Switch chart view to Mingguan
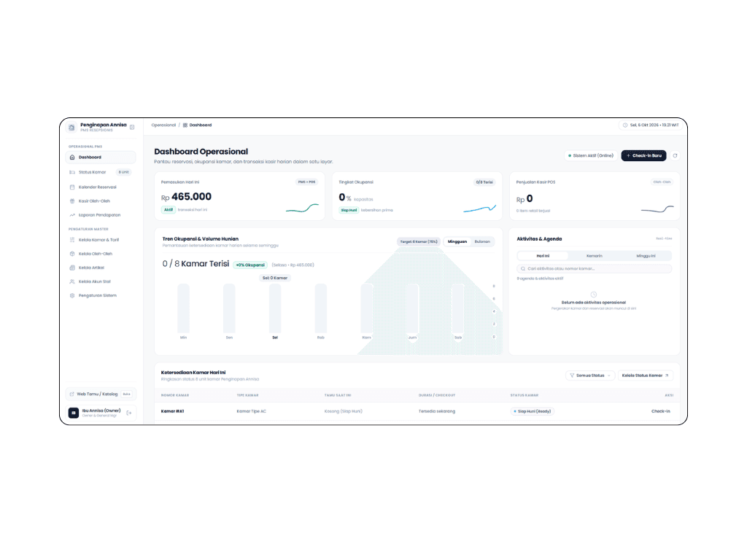The width and height of the screenshot is (747, 560). (457, 241)
